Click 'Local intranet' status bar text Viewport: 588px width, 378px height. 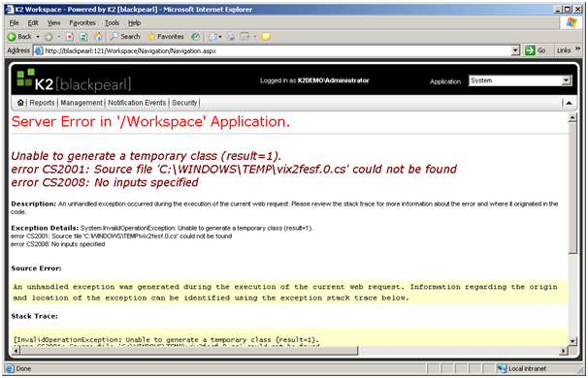(527, 368)
